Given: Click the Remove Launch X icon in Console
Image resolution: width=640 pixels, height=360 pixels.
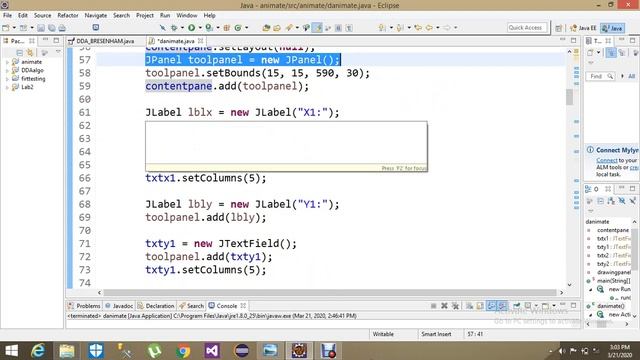Looking at the screenshot, I should [x=444, y=306].
